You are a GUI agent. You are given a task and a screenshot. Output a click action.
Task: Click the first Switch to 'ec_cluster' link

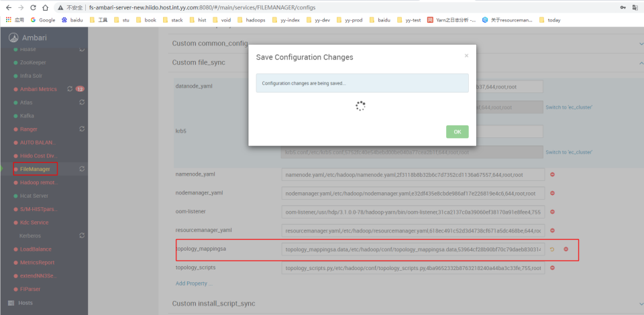tap(568, 107)
